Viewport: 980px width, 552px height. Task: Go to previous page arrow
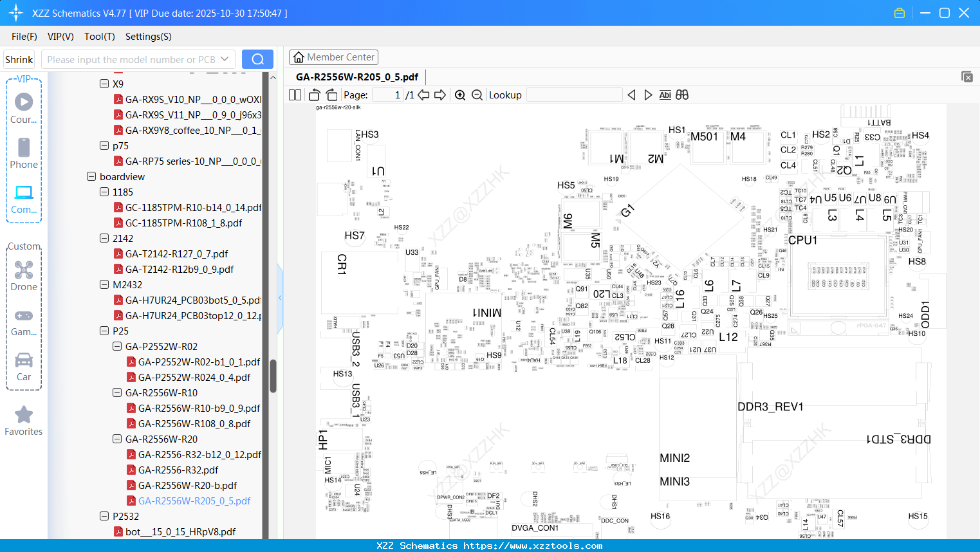(x=423, y=95)
